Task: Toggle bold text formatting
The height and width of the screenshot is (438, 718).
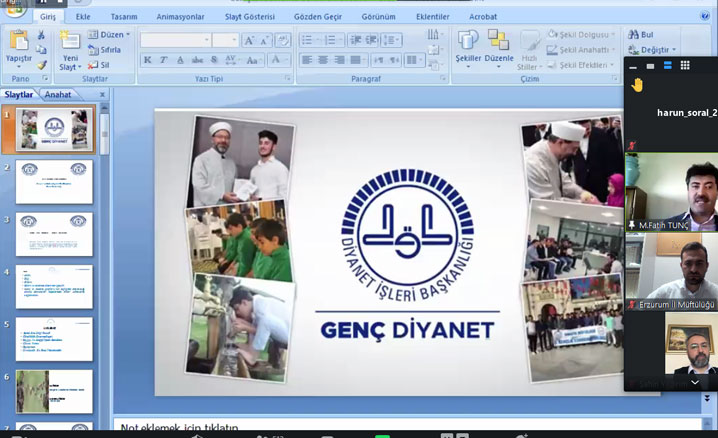Action: (148, 60)
